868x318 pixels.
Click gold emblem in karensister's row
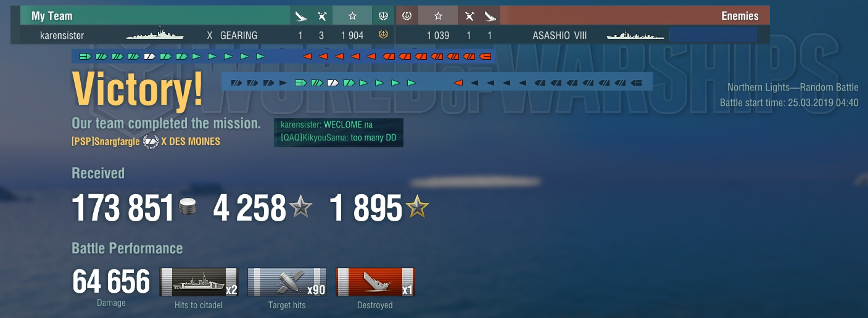click(x=382, y=35)
